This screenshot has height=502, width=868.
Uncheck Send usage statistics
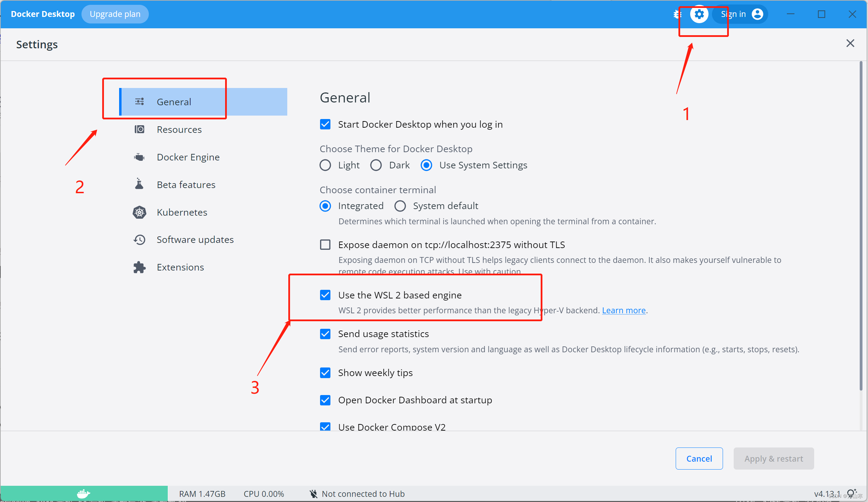[325, 334]
